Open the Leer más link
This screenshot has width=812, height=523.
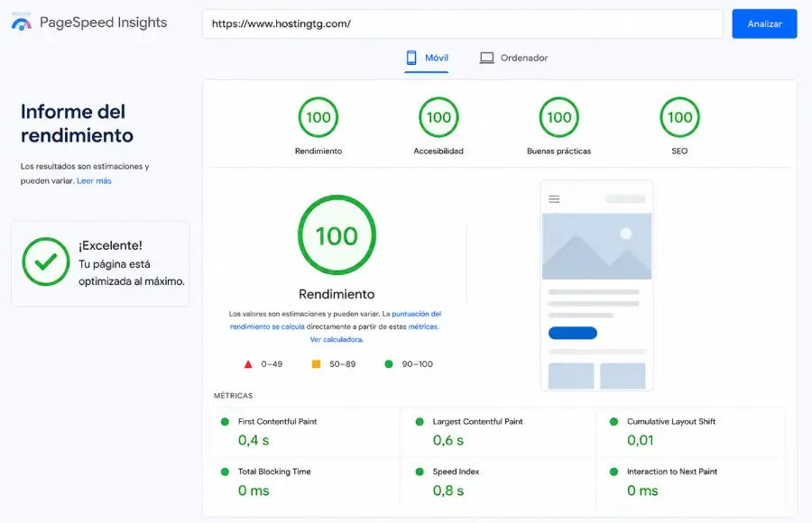click(94, 180)
